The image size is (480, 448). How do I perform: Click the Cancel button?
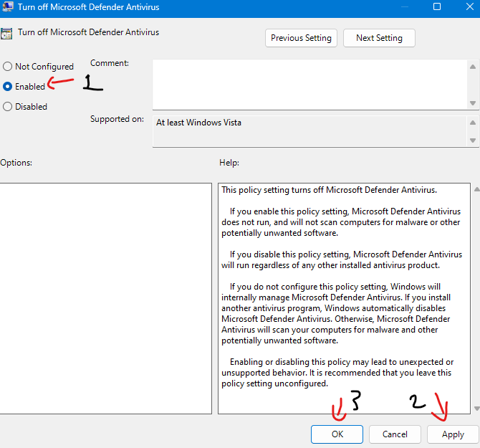(x=395, y=434)
